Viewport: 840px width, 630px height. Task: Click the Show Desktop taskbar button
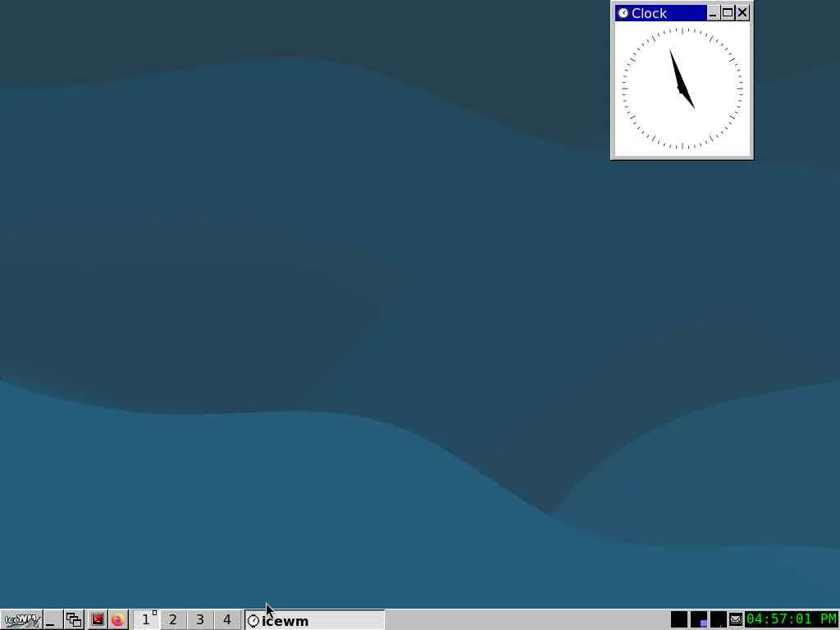click(x=52, y=620)
